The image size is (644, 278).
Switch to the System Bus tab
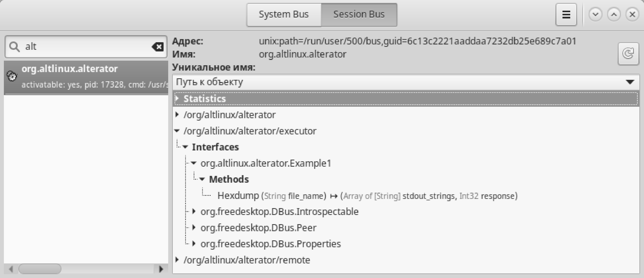(x=283, y=15)
